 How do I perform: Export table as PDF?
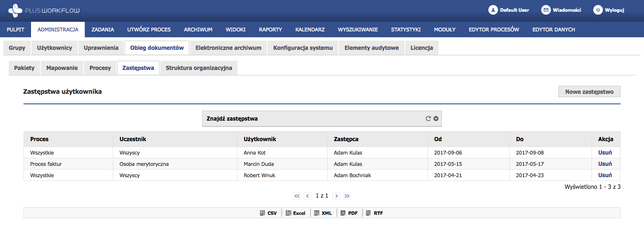click(x=349, y=213)
